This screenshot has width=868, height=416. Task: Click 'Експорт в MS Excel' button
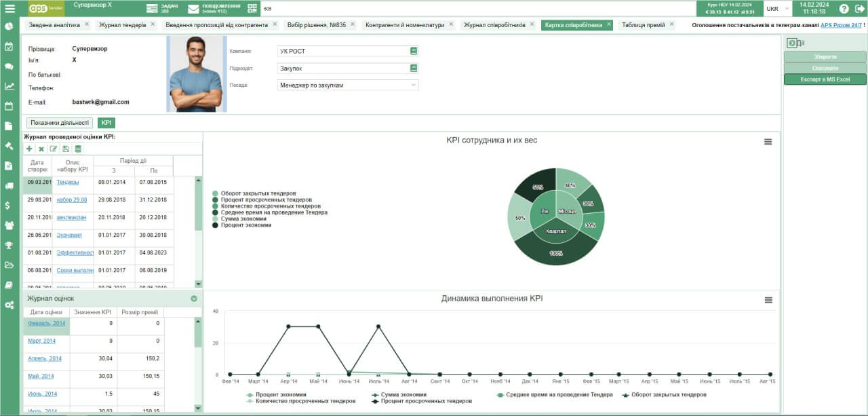[825, 79]
